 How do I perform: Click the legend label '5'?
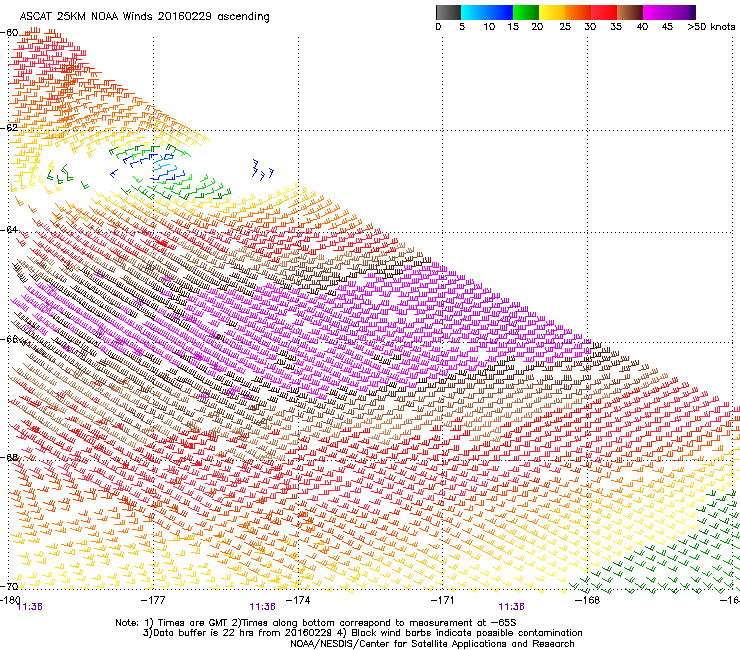462,27
